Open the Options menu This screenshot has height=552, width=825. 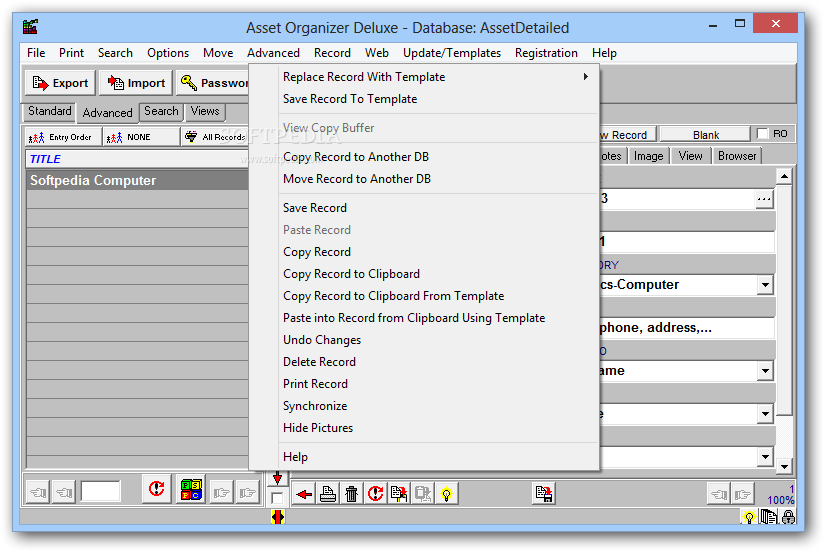point(168,53)
